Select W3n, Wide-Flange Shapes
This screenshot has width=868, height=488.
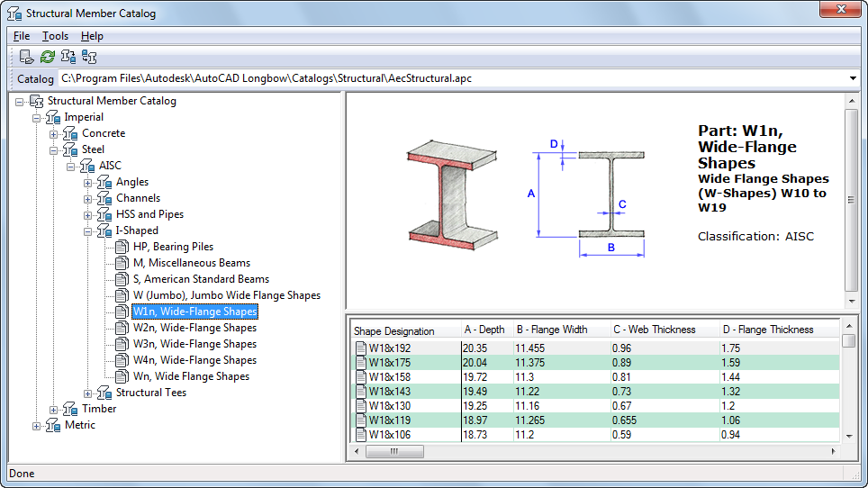pyautogui.click(x=194, y=344)
